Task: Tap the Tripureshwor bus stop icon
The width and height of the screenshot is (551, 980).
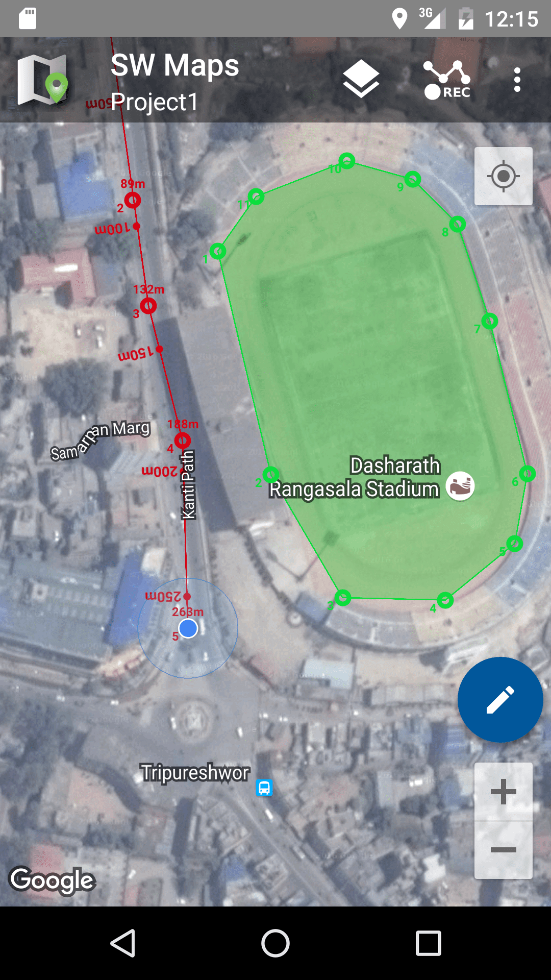Action: coord(264,788)
